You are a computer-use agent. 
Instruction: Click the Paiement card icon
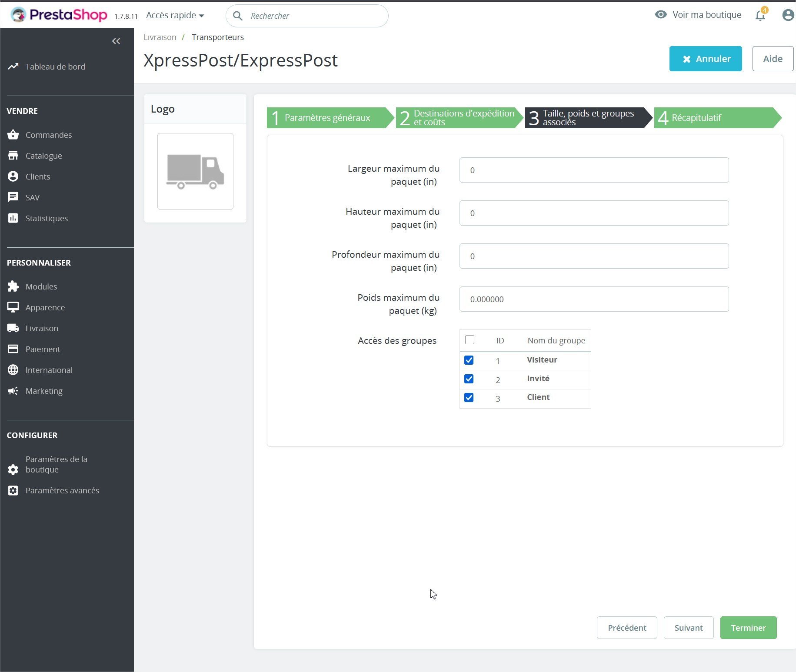(13, 349)
